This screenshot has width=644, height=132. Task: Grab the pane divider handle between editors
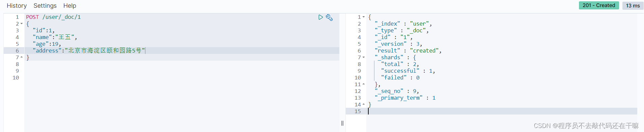click(x=342, y=123)
